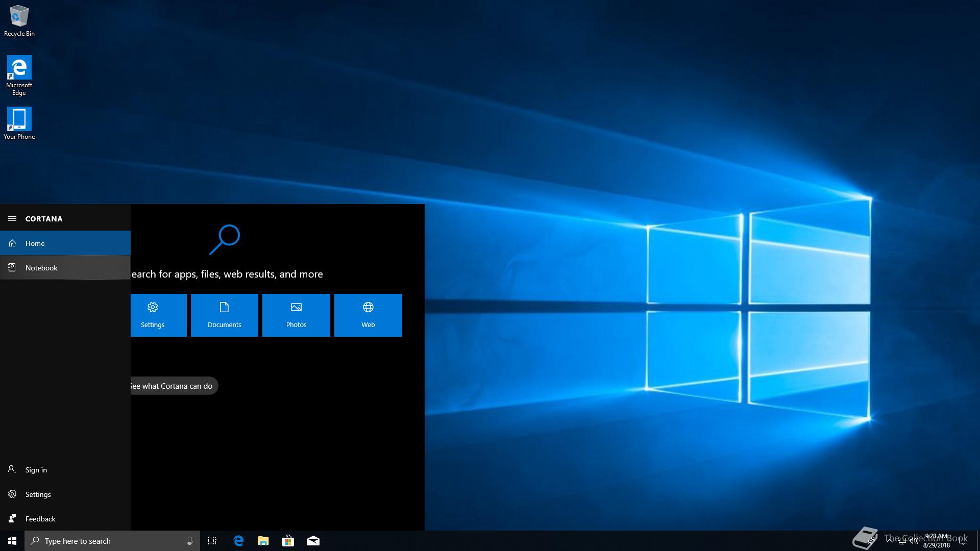Open File Explorer from taskbar

pos(263,541)
